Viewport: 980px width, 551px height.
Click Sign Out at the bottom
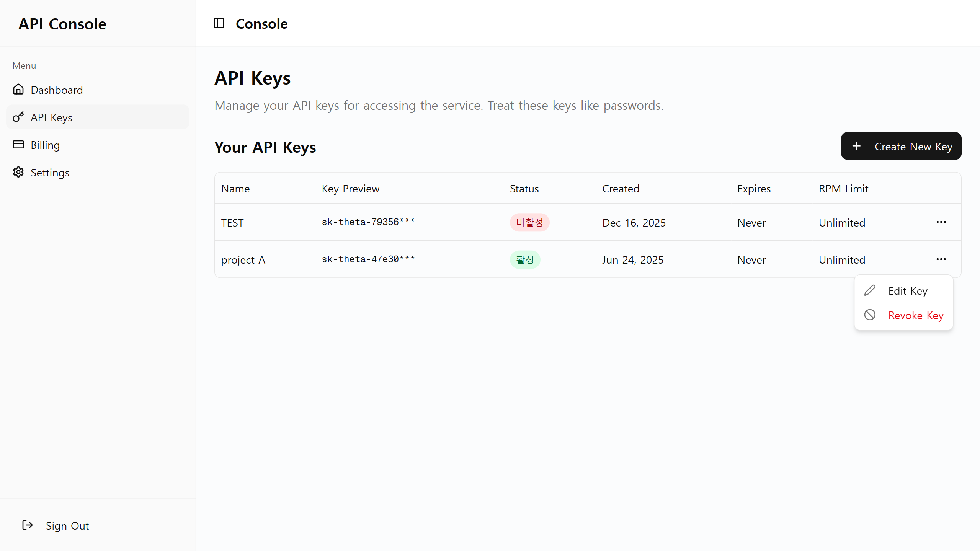click(x=67, y=525)
